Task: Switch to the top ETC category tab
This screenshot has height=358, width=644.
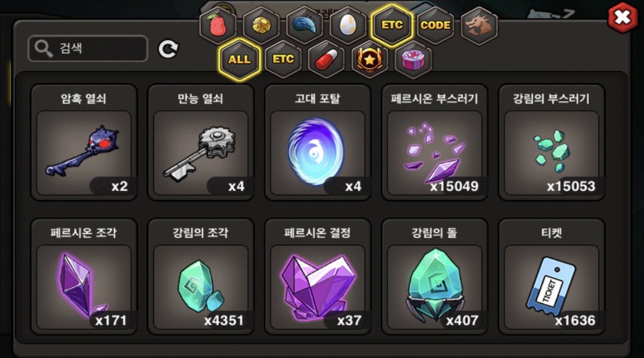Action: 392,25
